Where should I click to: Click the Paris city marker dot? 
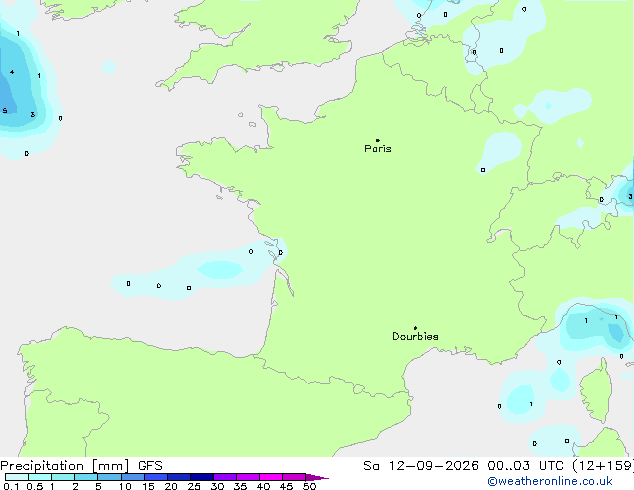pos(378,140)
